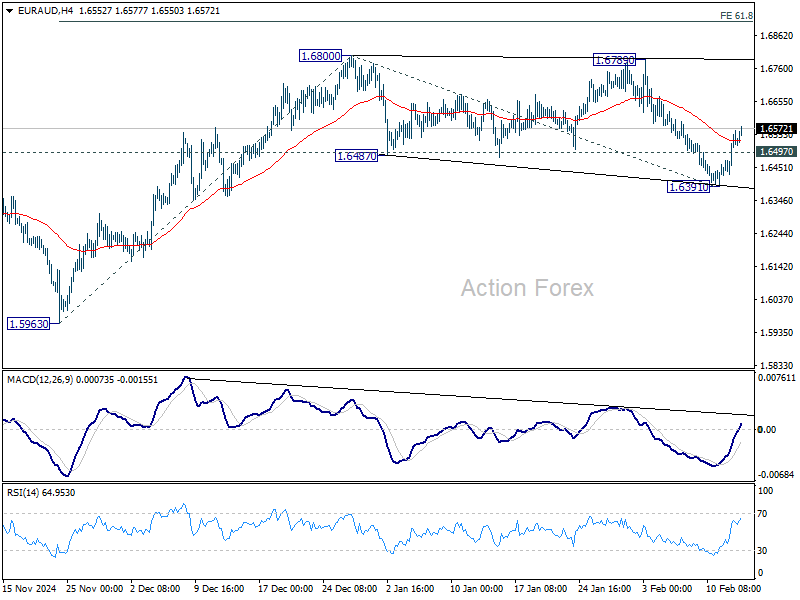Click the 17 Jan 08:00 time label
This screenshot has width=800, height=600.
540,589
